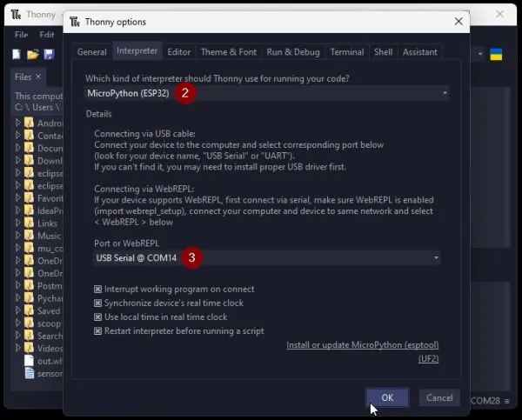Toggle Interrupt working program on connect
Viewport: 522px width, 420px height.
click(97, 290)
